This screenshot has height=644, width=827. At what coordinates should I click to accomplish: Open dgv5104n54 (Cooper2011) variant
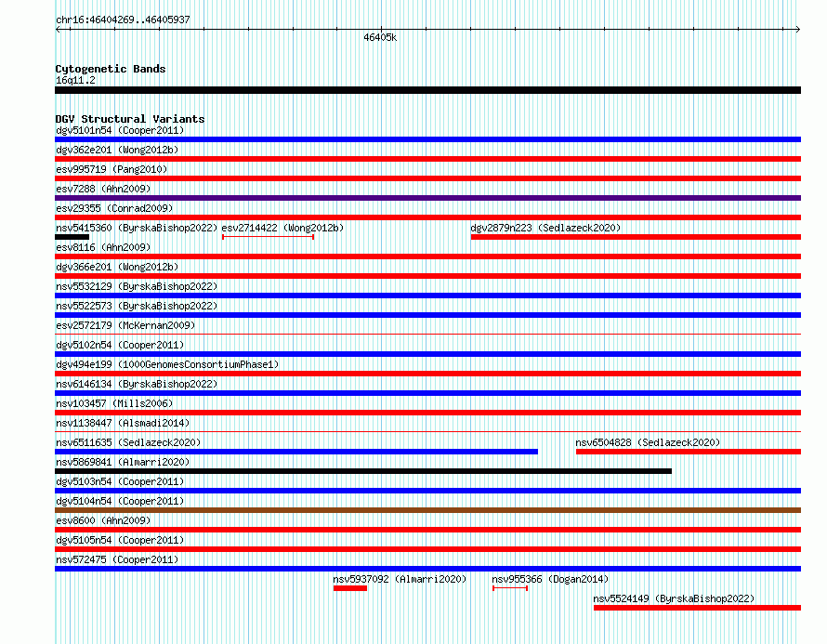[x=120, y=501]
